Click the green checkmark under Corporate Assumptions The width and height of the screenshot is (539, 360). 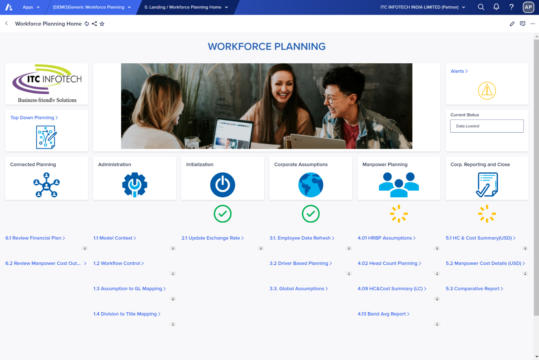pos(310,214)
